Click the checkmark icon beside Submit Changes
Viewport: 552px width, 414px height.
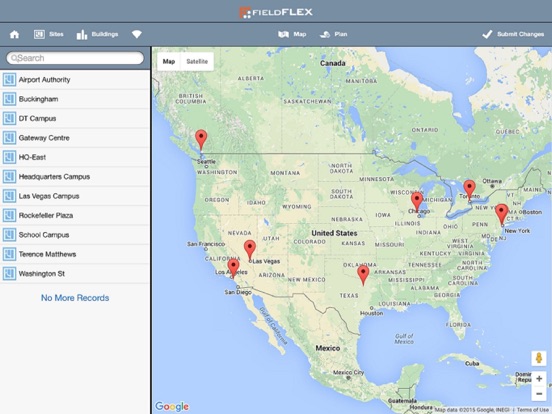point(487,34)
